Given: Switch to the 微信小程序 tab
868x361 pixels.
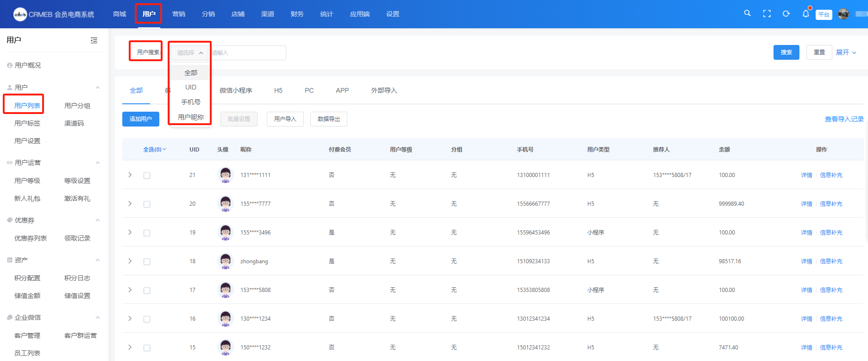Looking at the screenshot, I should pyautogui.click(x=236, y=90).
